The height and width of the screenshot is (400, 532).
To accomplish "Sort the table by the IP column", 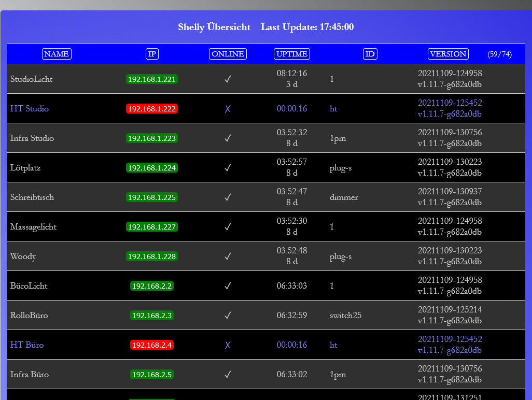I will coord(152,54).
